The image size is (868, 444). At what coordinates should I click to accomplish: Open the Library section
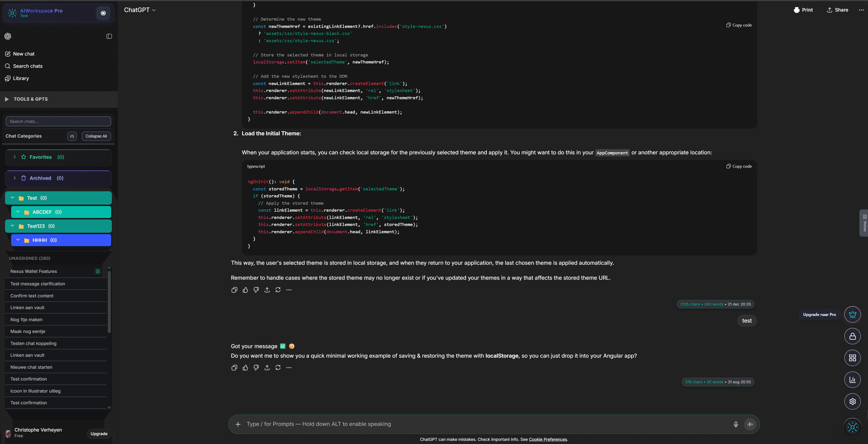point(21,78)
